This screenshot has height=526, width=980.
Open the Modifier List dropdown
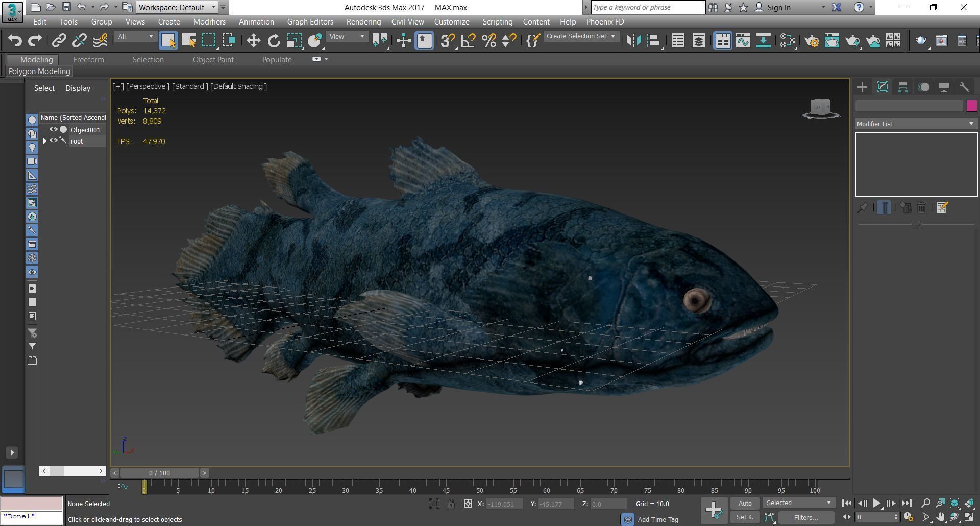916,124
